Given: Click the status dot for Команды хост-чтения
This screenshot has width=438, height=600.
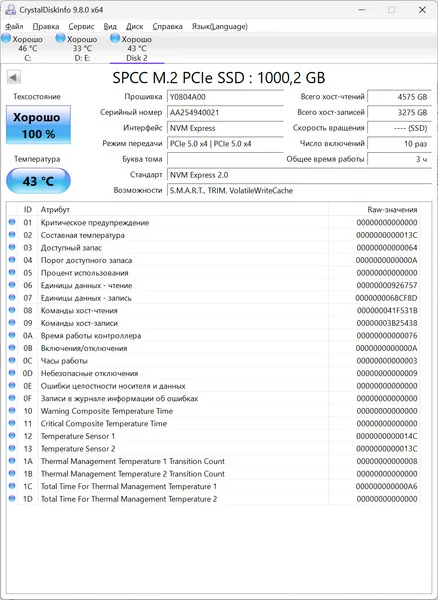Looking at the screenshot, I should click(12, 310).
